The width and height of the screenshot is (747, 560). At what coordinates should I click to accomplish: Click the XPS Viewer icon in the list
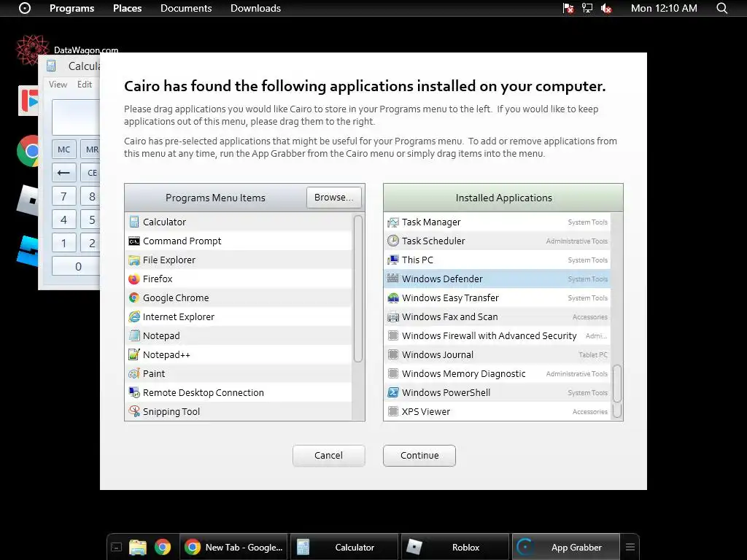click(x=393, y=411)
